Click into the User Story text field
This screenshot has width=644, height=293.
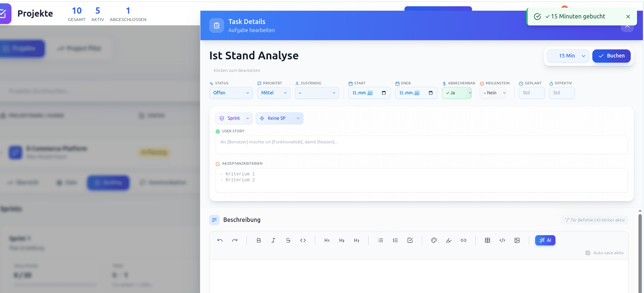click(421, 145)
